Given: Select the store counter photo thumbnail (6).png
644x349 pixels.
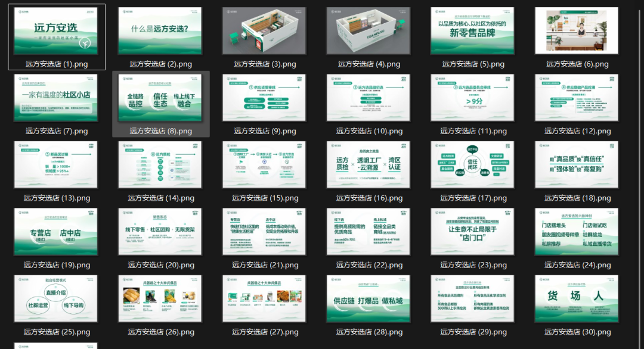Looking at the screenshot, I should [577, 31].
